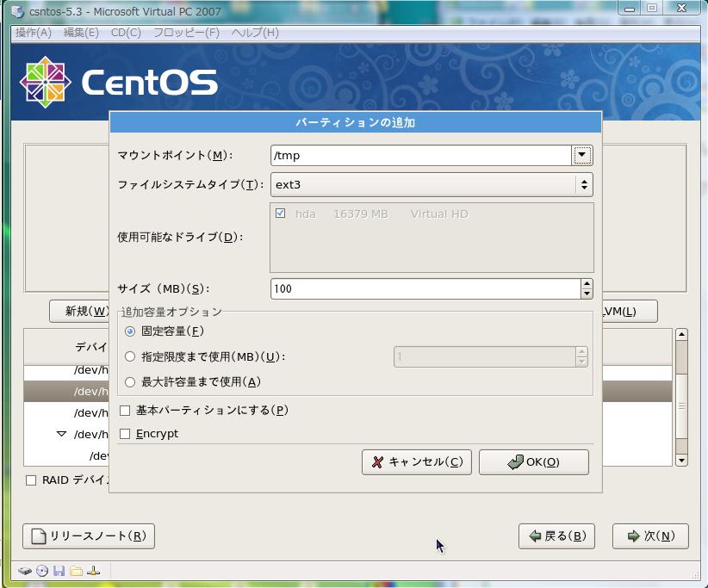Open the CD(C) menu

coord(126,33)
